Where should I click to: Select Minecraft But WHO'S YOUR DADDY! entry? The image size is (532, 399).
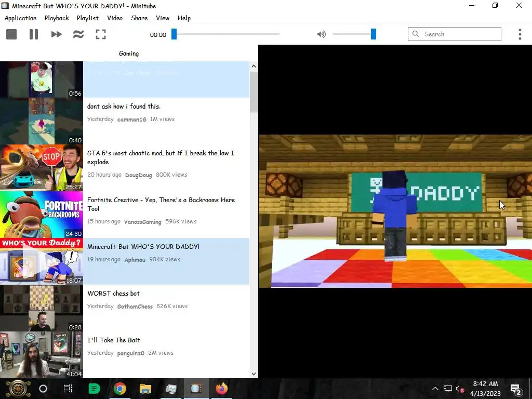[x=125, y=261]
